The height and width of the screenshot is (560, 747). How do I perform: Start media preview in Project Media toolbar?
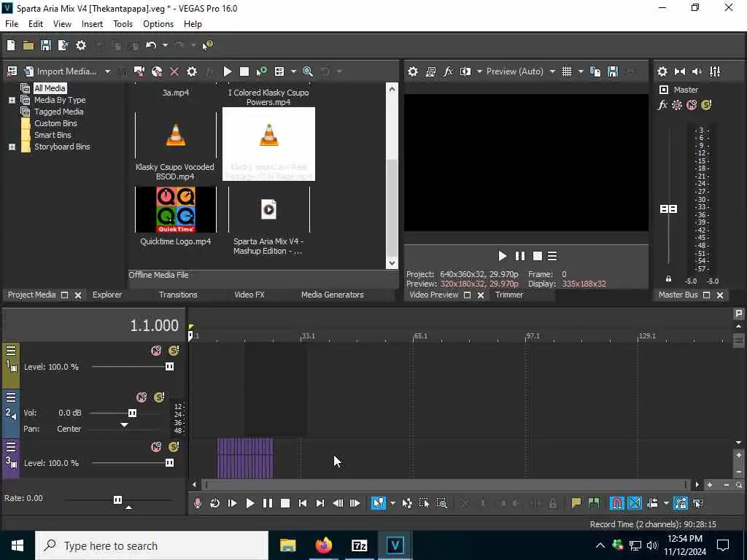[x=228, y=71]
